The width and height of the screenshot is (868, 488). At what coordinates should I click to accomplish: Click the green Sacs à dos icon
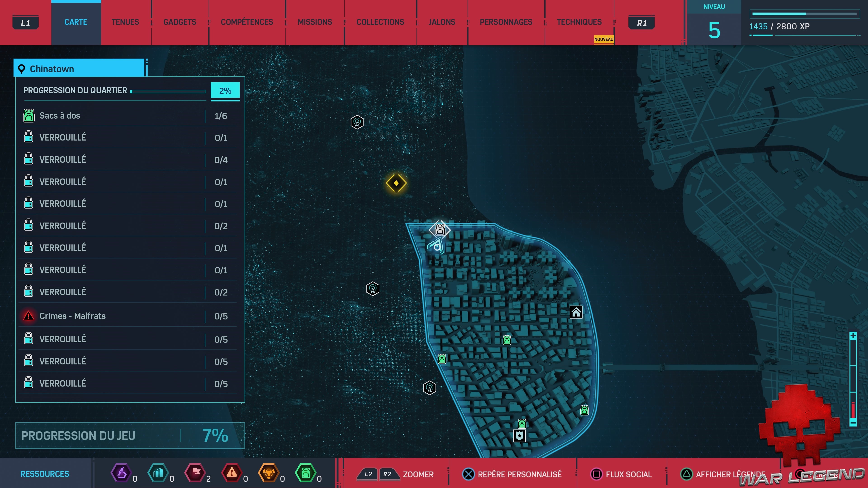[29, 115]
